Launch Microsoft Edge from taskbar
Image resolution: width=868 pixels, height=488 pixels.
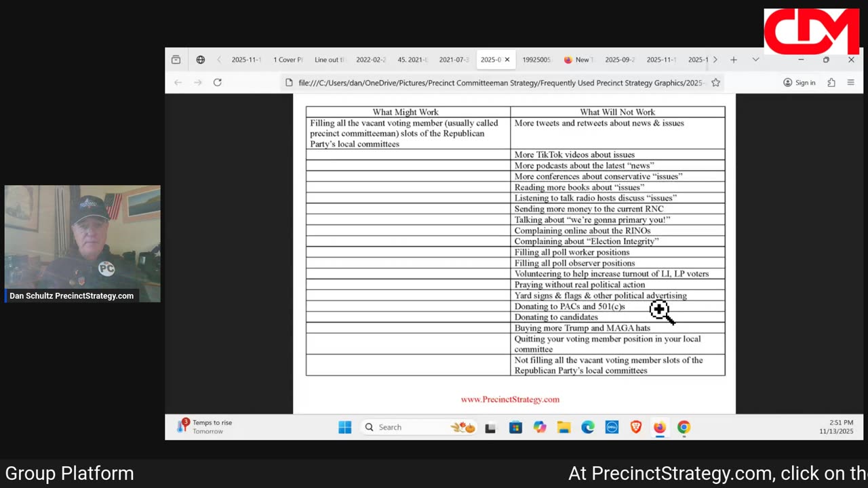588,427
